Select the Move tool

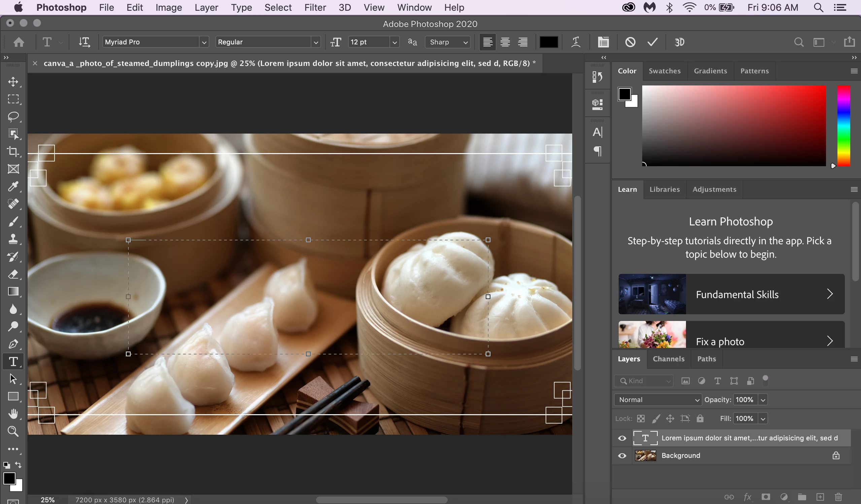point(13,82)
